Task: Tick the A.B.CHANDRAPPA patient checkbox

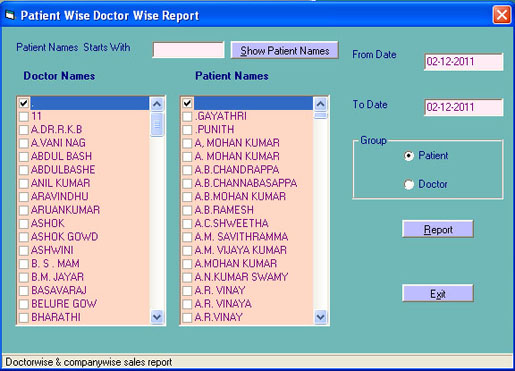Action: click(x=187, y=170)
